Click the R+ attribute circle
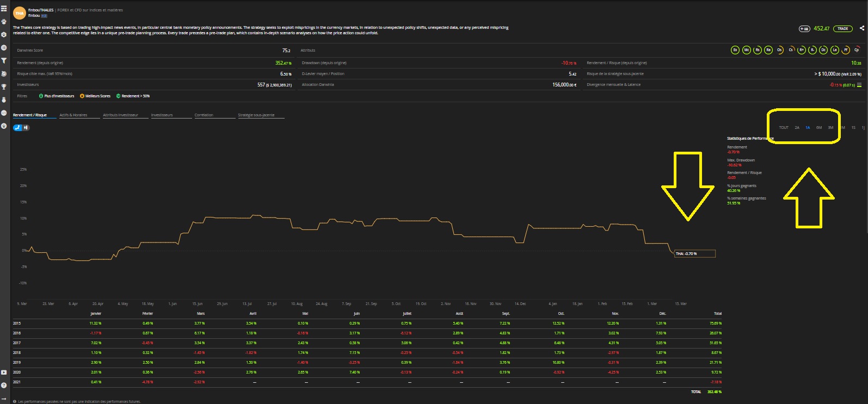This screenshot has width=868, height=404. [802, 50]
